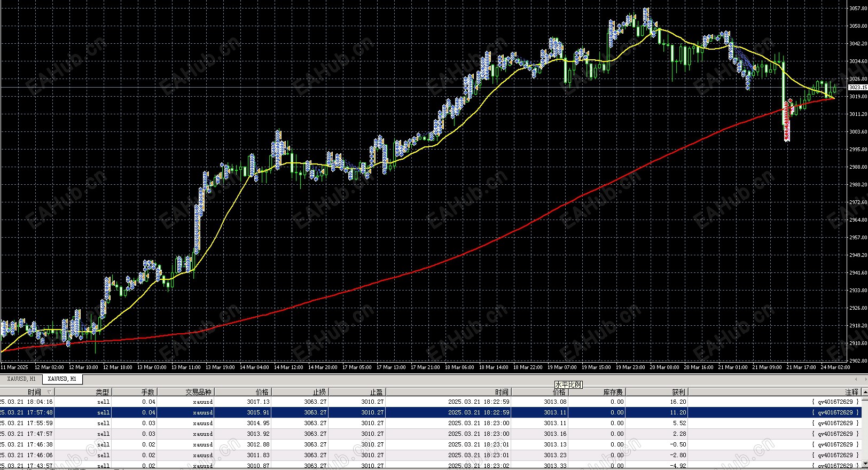Sort trades by the 手数 column header
Image resolution: width=868 pixels, height=470 pixels.
point(134,392)
